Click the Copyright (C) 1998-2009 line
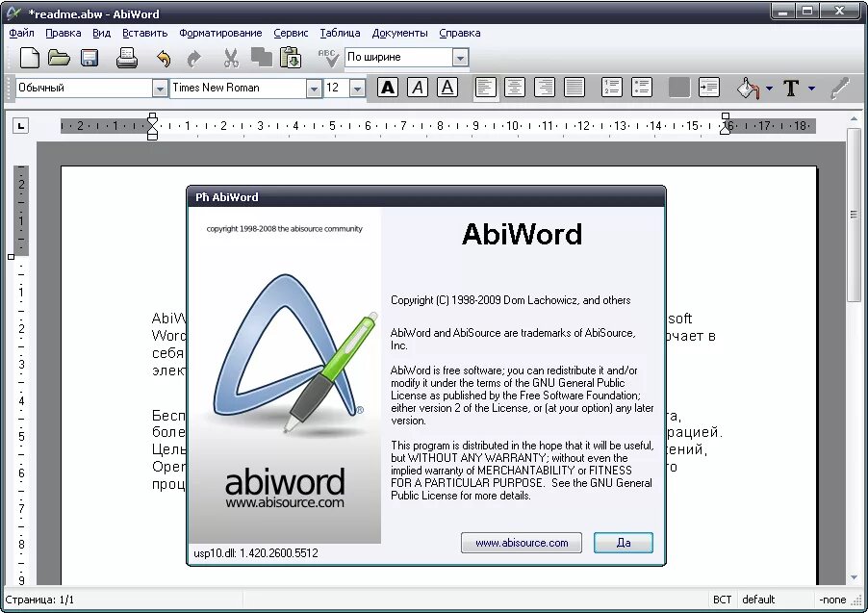This screenshot has width=868, height=613. tap(510, 300)
